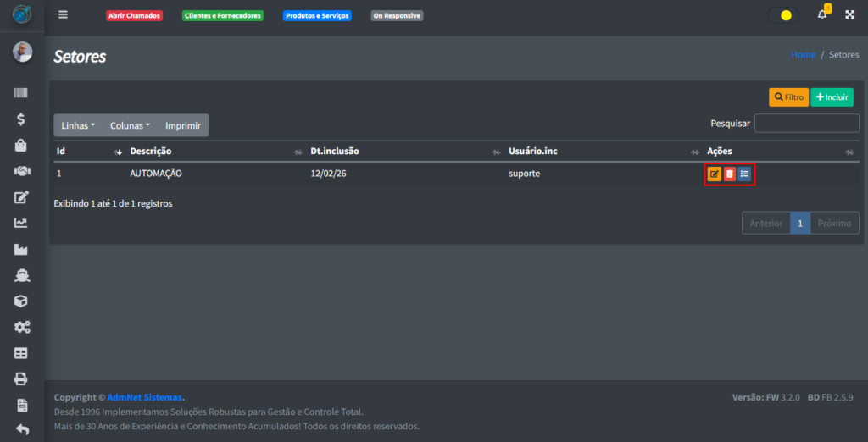The image size is (868, 442).
Task: Enter fullscreen with the expand arrows icon
Action: [849, 15]
